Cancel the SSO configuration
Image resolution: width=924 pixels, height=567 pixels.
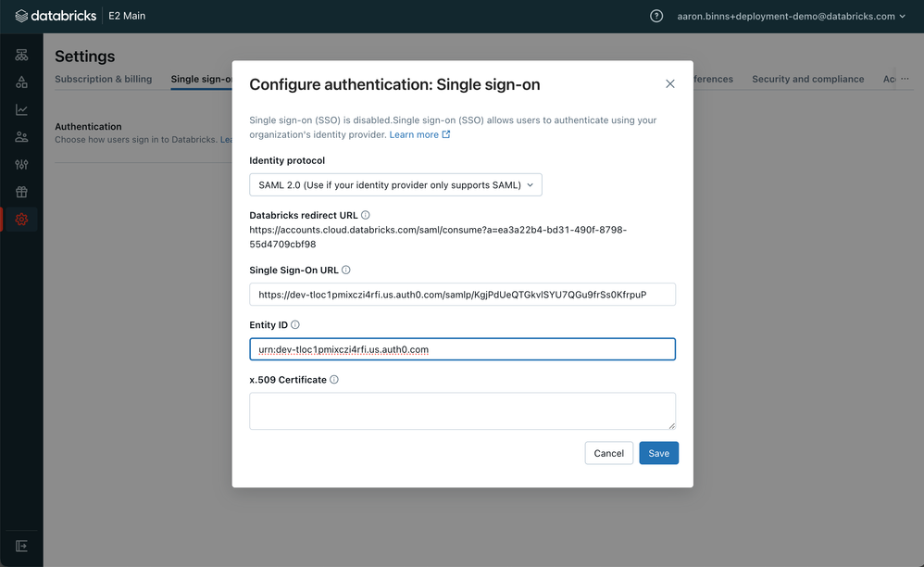coord(608,453)
